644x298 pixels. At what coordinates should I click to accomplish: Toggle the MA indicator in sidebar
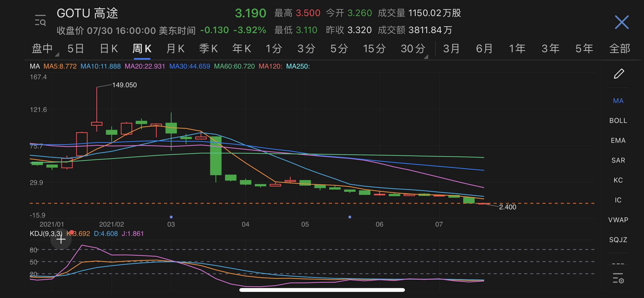tap(618, 101)
